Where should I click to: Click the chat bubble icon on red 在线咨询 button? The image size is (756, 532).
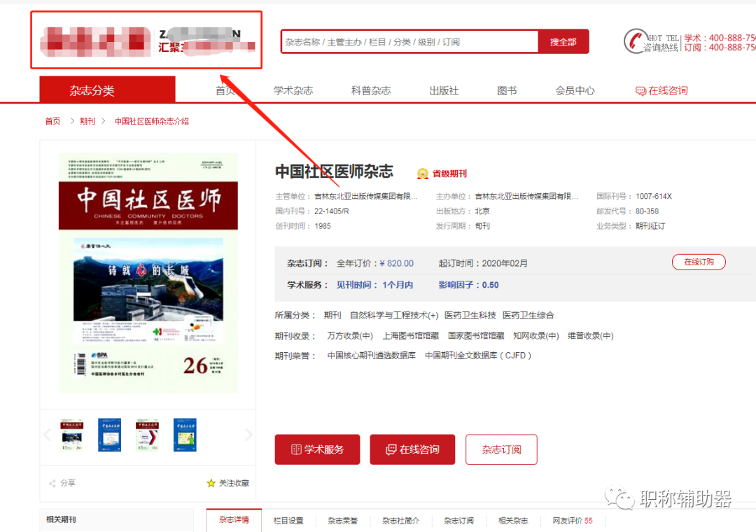392,449
